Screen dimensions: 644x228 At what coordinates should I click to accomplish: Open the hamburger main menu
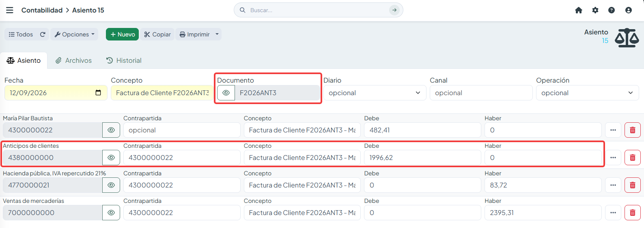(10, 10)
